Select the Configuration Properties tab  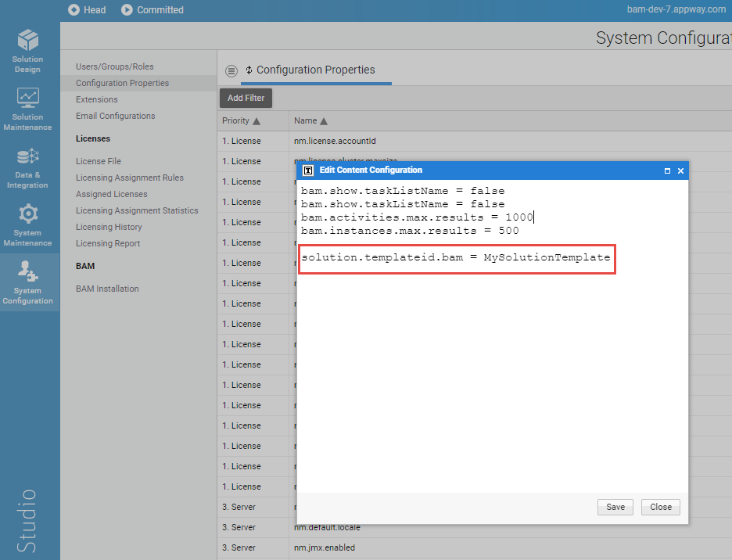click(316, 70)
